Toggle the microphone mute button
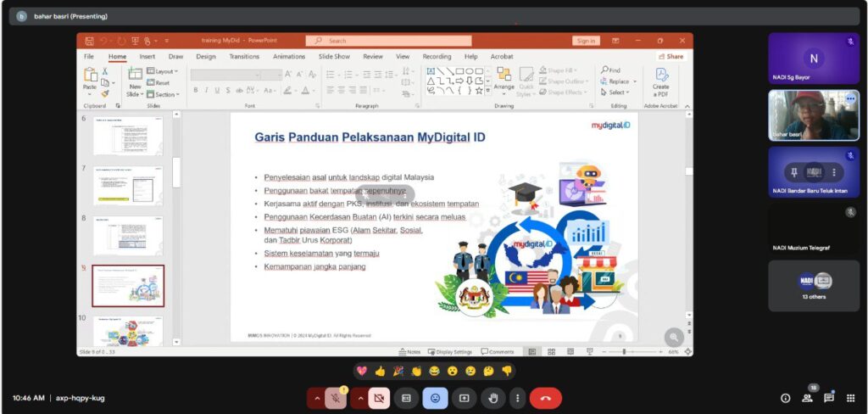Viewport: 868px width, 414px height. coord(336,397)
